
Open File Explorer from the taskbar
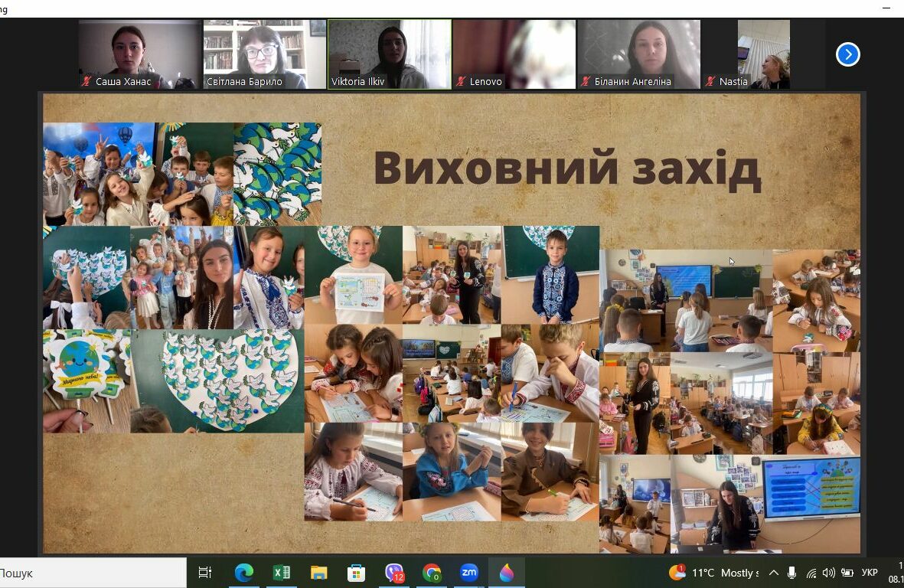point(319,572)
